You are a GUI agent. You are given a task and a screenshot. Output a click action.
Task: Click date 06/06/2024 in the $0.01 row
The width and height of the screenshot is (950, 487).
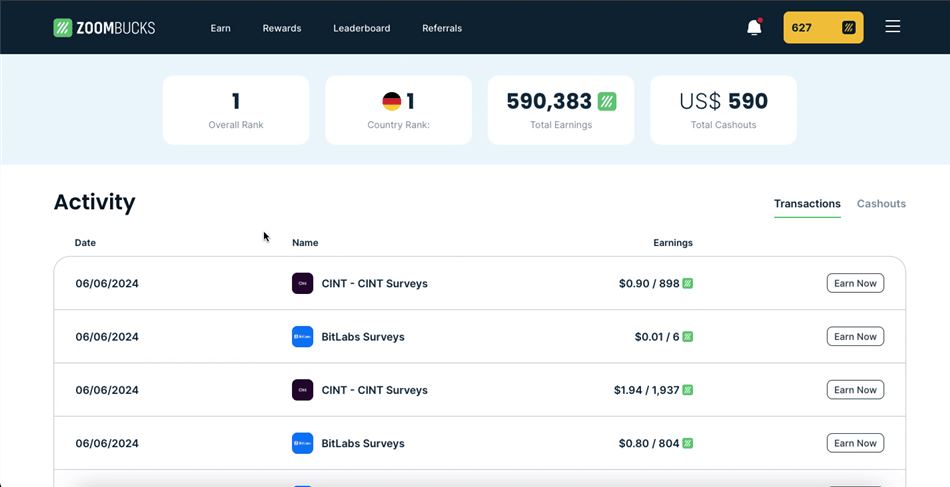107,337
